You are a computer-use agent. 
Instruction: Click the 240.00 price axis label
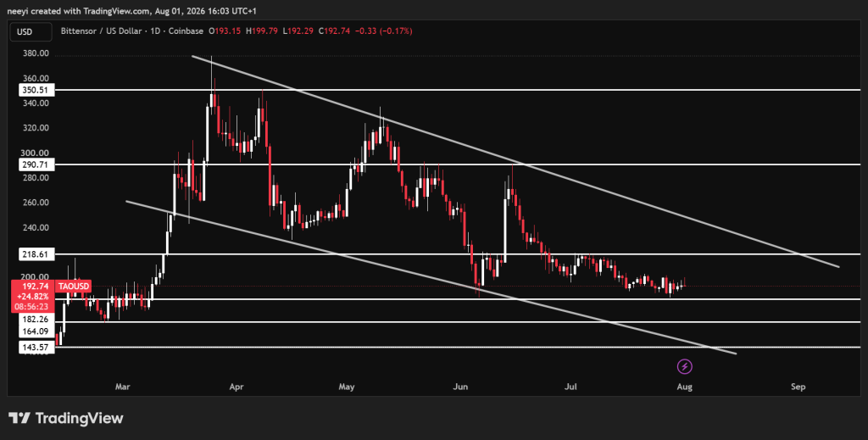(x=36, y=227)
